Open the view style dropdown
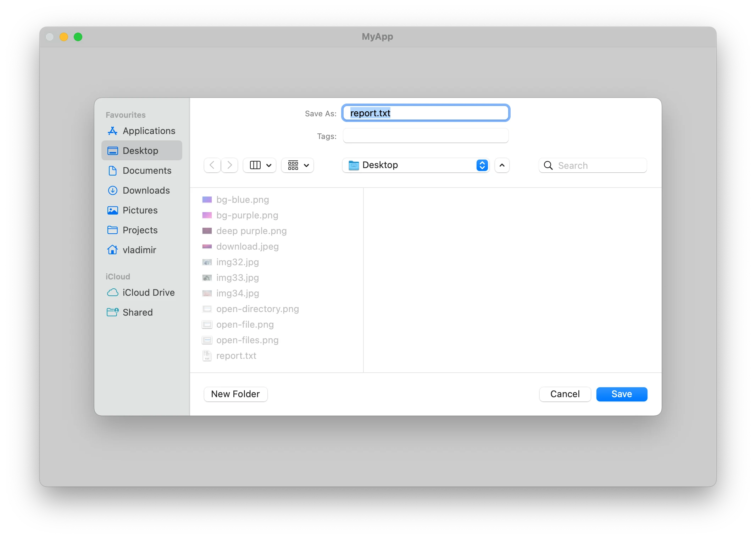 (259, 165)
